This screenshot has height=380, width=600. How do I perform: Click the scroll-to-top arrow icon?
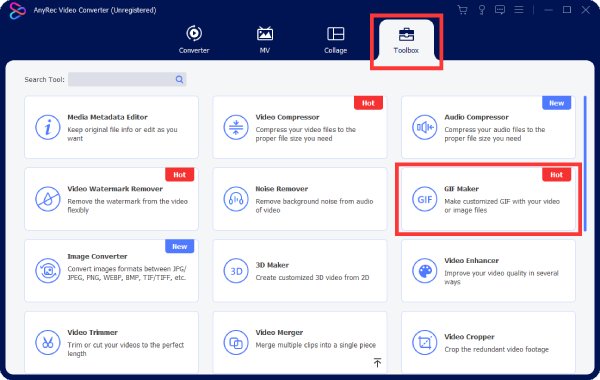point(377,362)
